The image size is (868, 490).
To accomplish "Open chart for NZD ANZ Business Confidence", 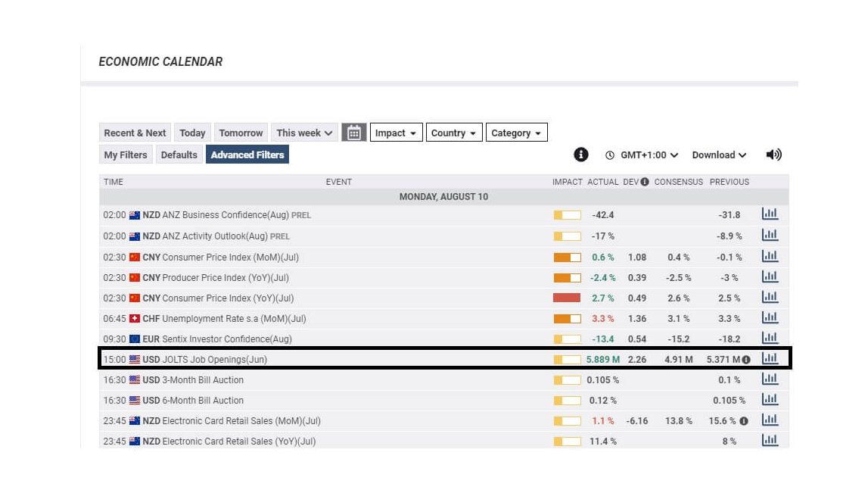I will click(770, 214).
